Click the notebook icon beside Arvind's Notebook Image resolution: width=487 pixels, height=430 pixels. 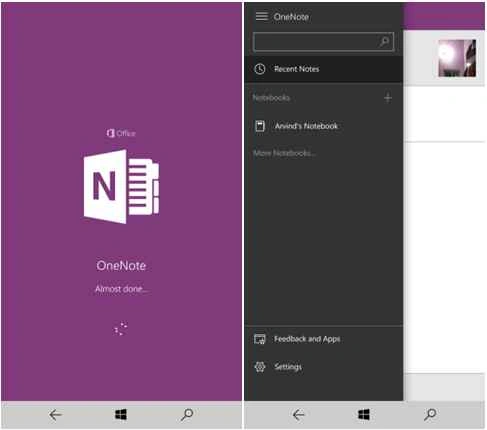click(x=260, y=126)
